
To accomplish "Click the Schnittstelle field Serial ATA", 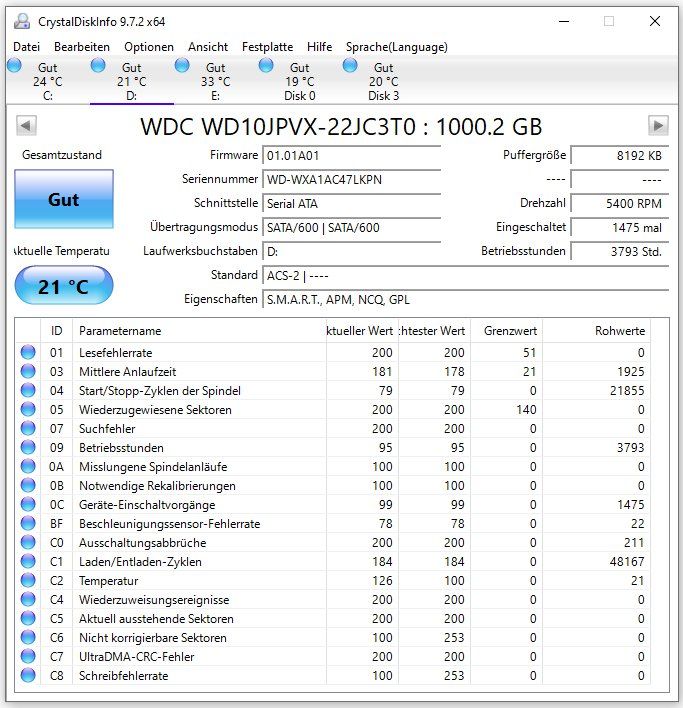I will click(352, 204).
